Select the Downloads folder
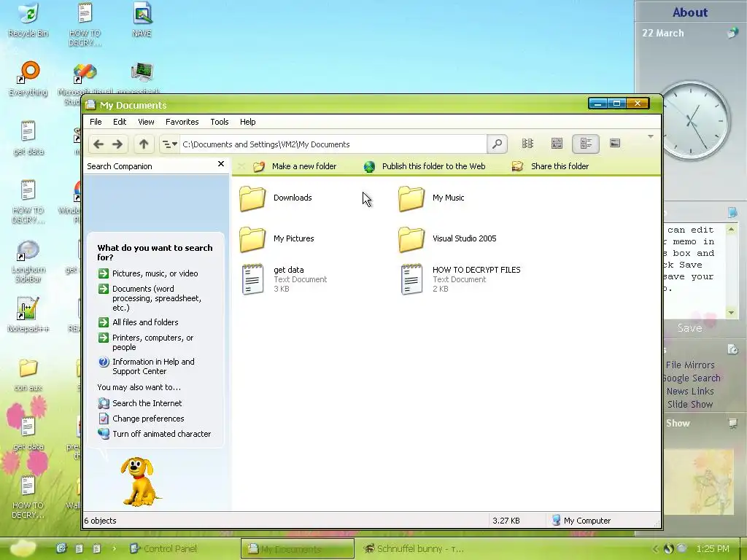This screenshot has height=560, width=747. (x=275, y=198)
